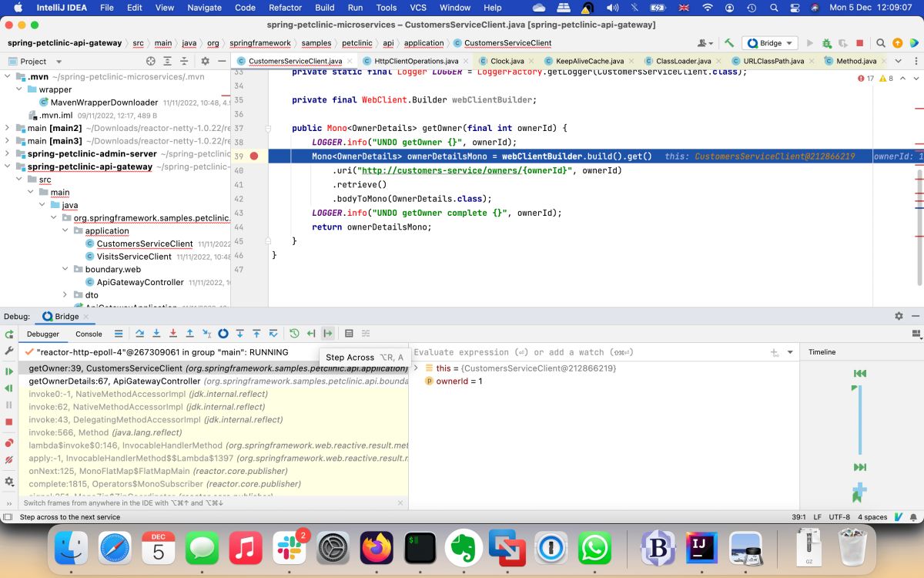Hide the Project panel with minus icon

pos(221,61)
